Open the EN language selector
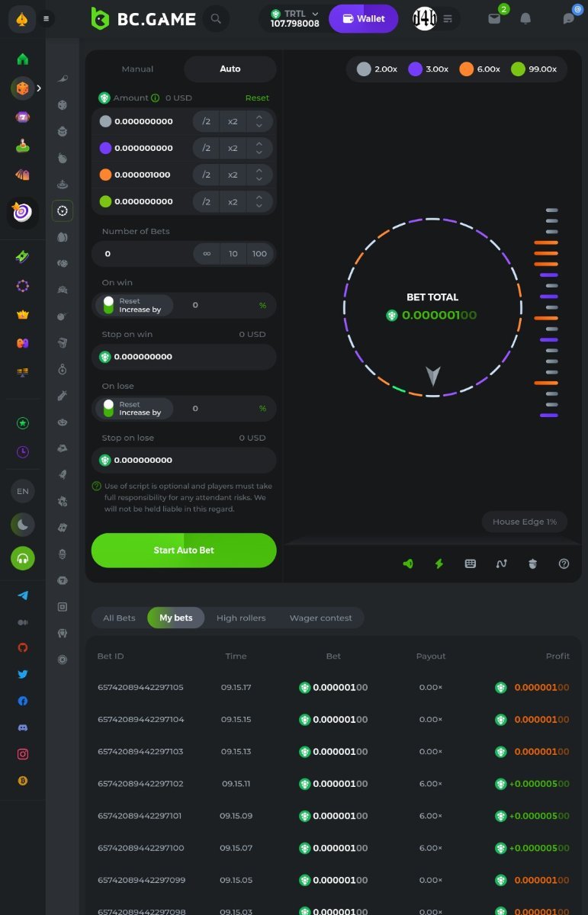This screenshot has height=915, width=588. [23, 491]
